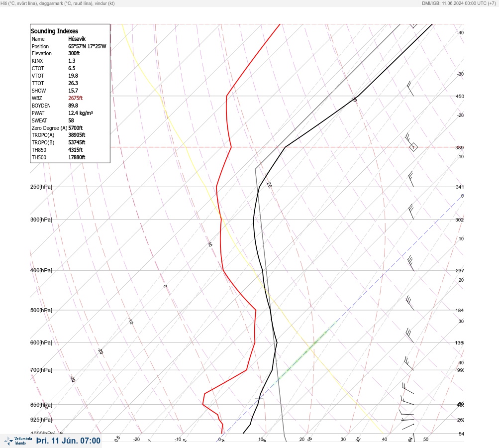Click the TH850 value 4315ft
Image resolution: width=499 pixels, height=448 pixels.
coord(76,150)
